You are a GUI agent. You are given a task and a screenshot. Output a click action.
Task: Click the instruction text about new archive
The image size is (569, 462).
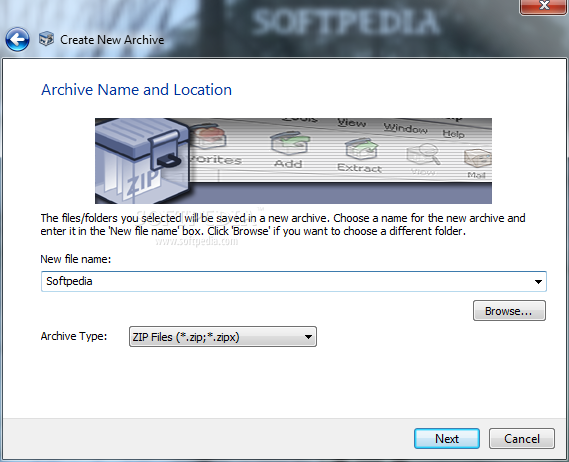point(283,224)
